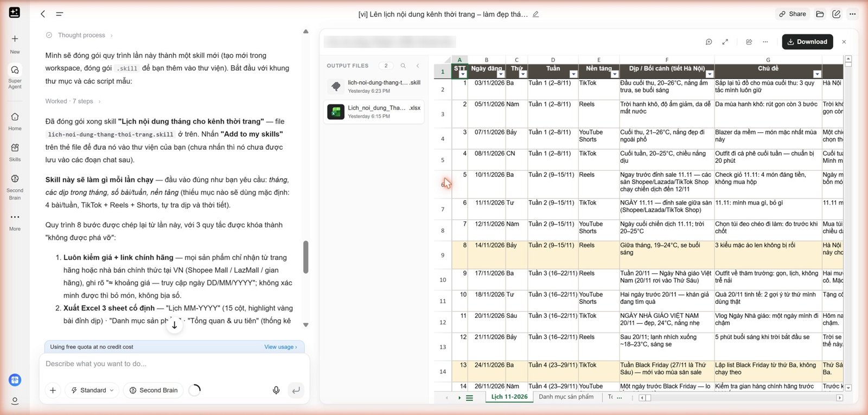Toggle the Second Brain chip in the input box
Viewport: 868px width, 415px height.
coord(154,390)
